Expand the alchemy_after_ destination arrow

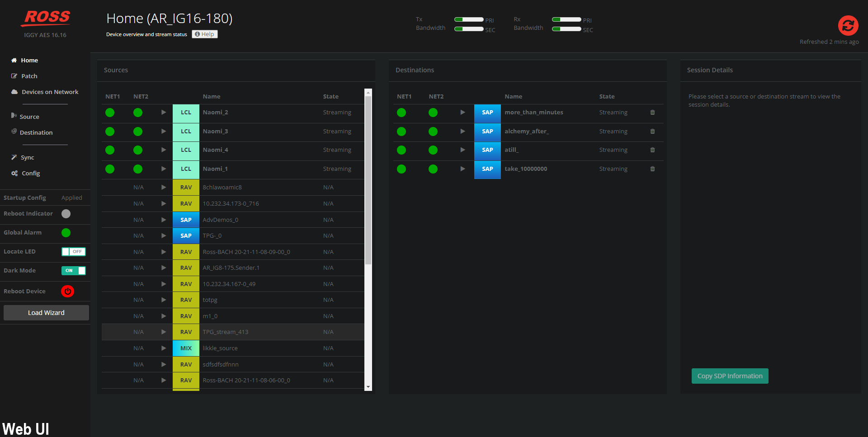point(462,132)
